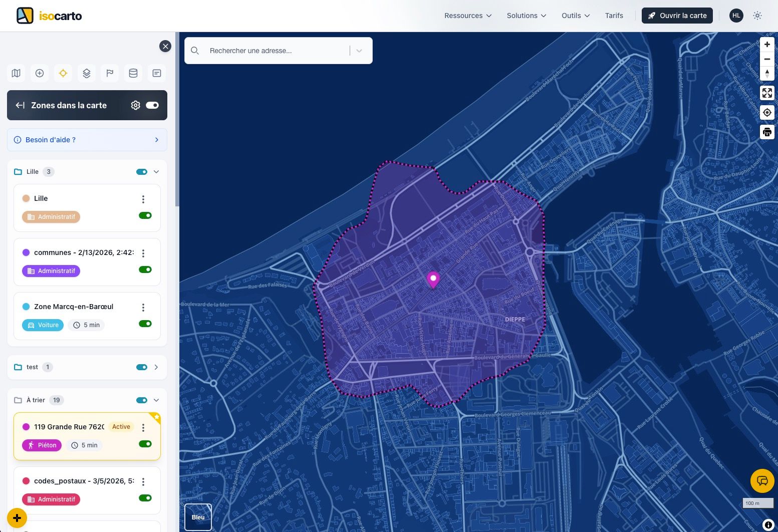The width and height of the screenshot is (778, 532).
Task: Open the chat support bubble
Action: (x=762, y=481)
